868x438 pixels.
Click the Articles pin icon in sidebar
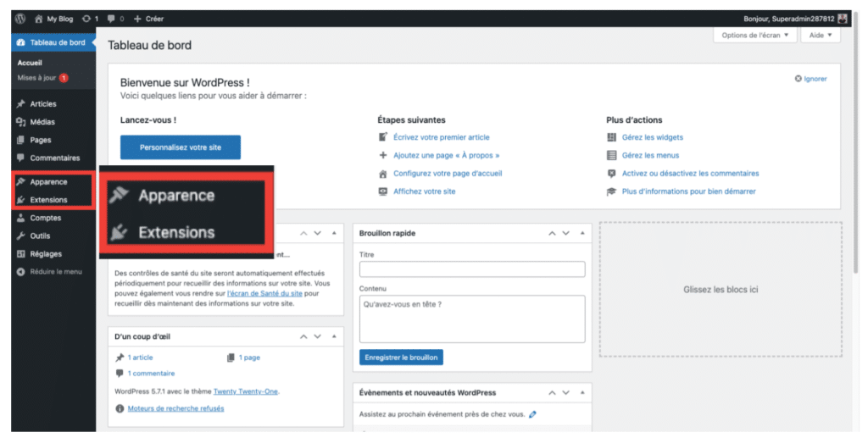[21, 104]
